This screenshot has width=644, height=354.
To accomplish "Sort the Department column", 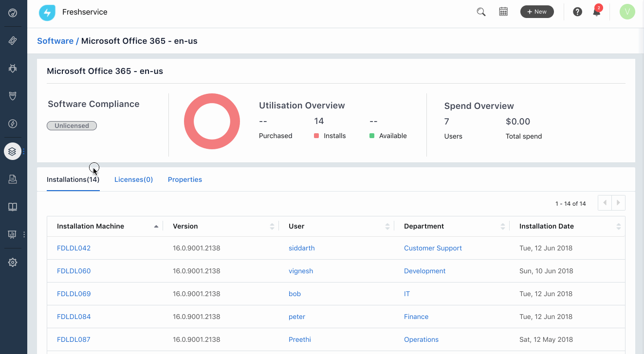I will tap(503, 226).
